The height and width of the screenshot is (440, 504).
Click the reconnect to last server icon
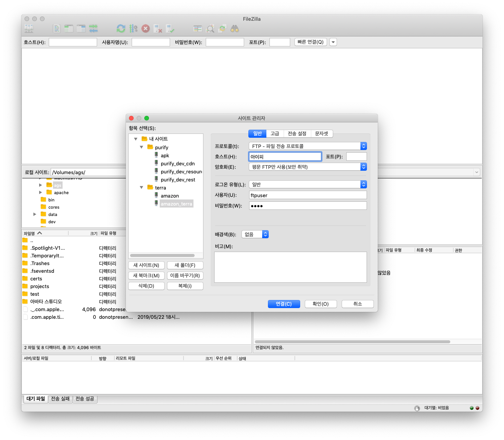[170, 28]
